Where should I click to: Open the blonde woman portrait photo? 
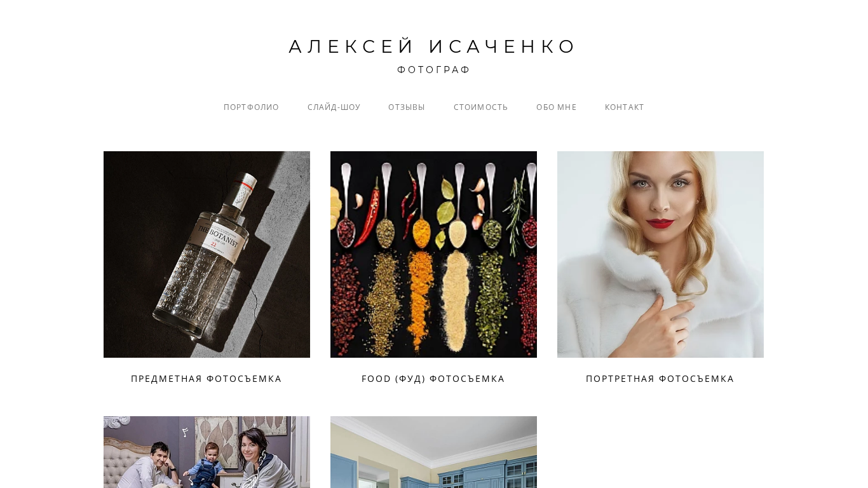point(660,254)
